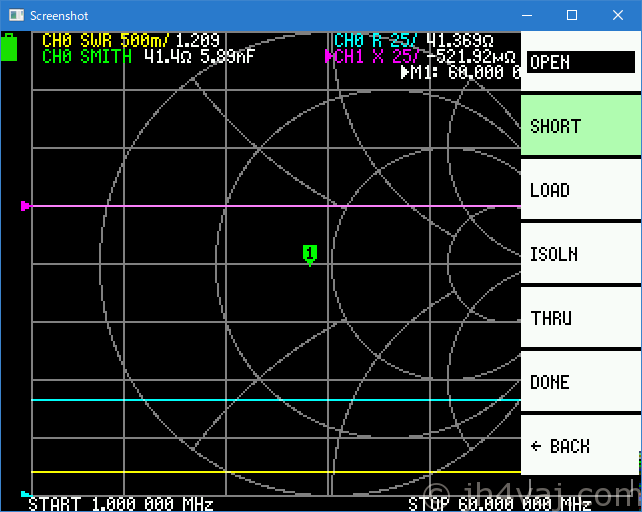This screenshot has height=512, width=642.
Task: Click the magenta reference position marker
Action: pos(25,206)
